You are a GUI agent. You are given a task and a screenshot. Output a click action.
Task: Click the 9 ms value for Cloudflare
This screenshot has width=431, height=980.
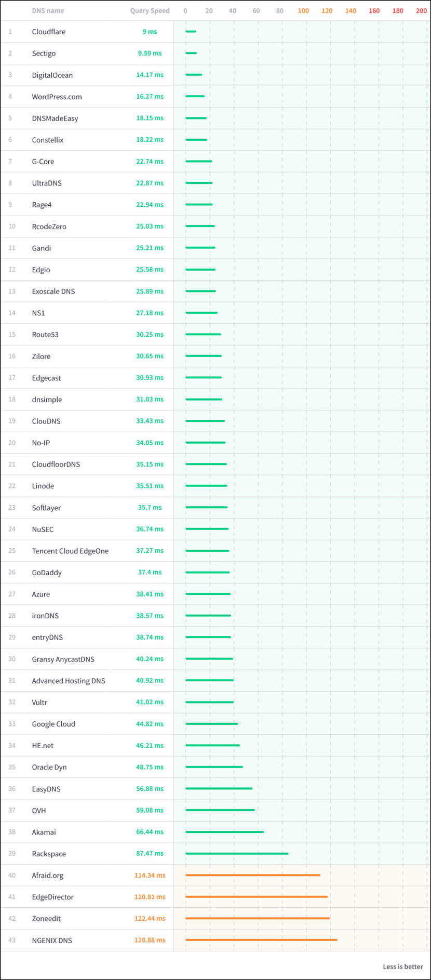click(150, 32)
